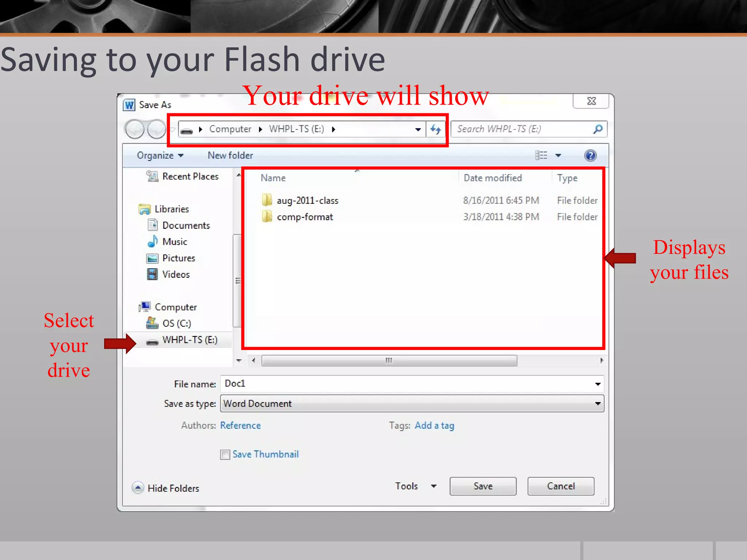Expand the Tools dropdown arrow
This screenshot has width=747, height=560.
click(434, 486)
